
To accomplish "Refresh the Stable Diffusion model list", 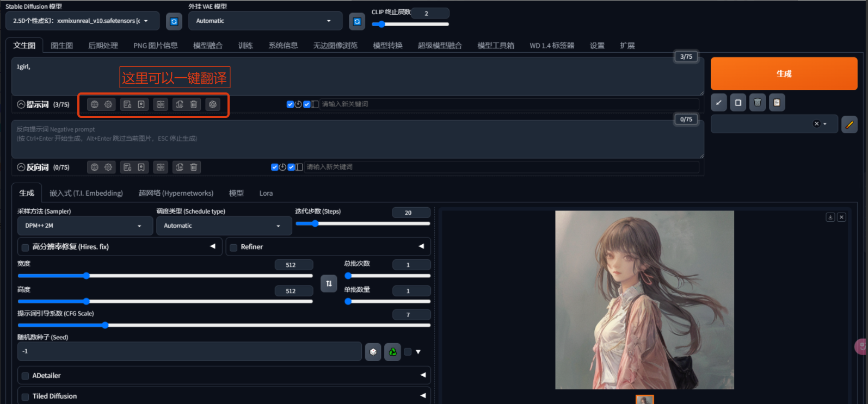I will click(x=174, y=21).
